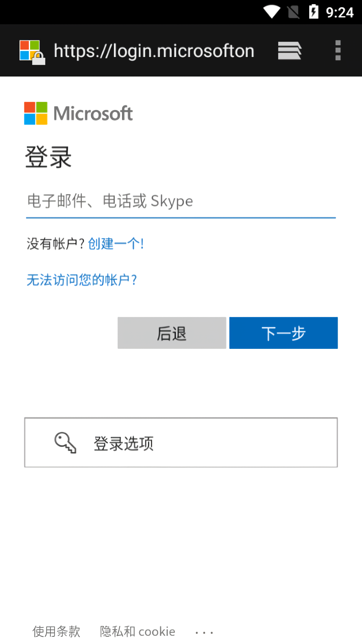Open the 创建一个! account creation link
Image resolution: width=362 pixels, height=644 pixels.
pos(115,243)
